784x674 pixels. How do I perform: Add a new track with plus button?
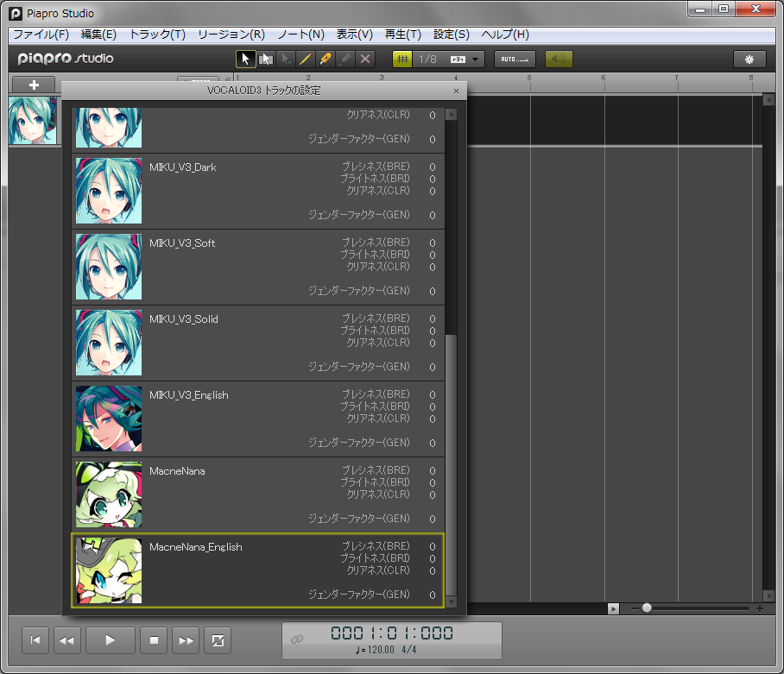coord(34,85)
